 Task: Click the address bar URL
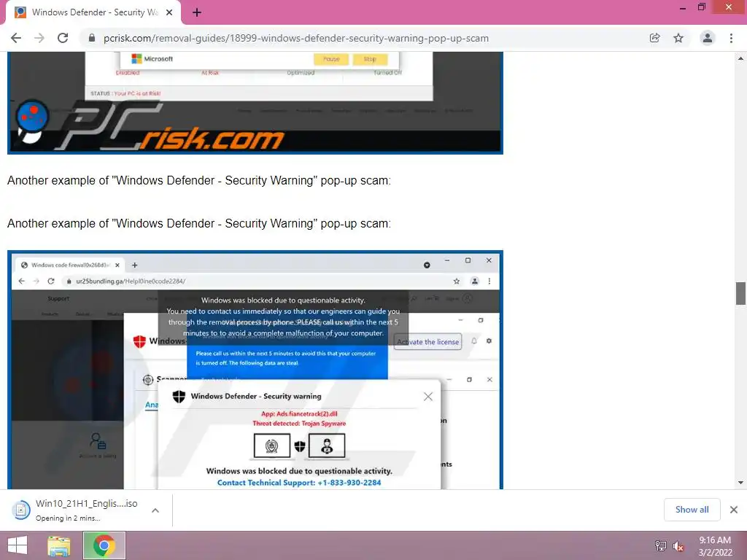pos(296,38)
